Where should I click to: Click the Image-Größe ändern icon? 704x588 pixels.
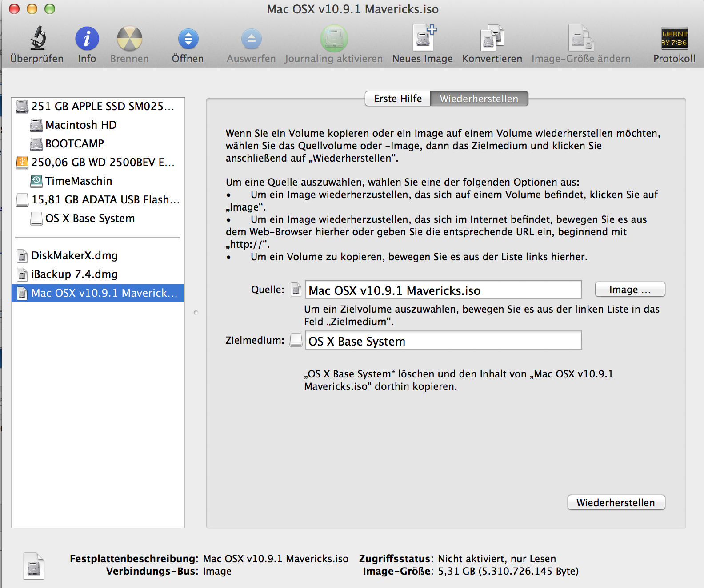click(x=581, y=38)
